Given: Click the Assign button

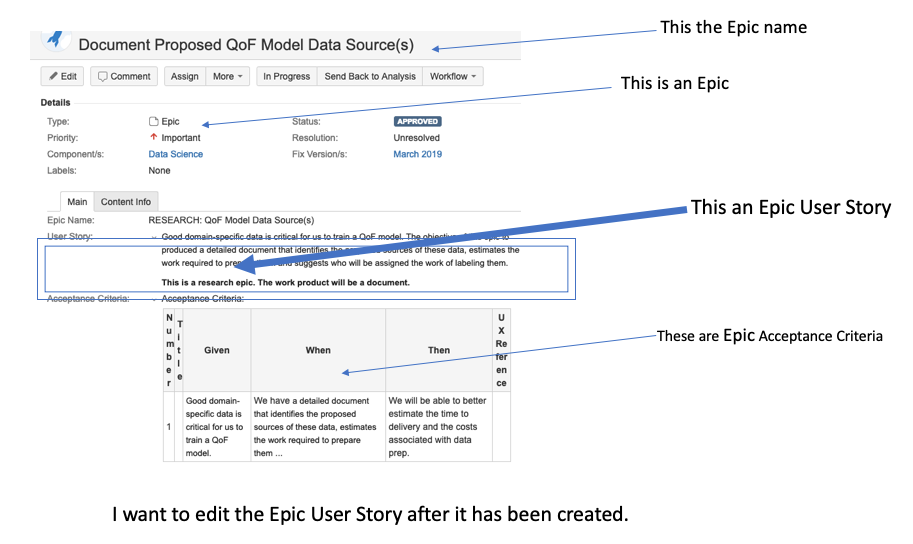Looking at the screenshot, I should [185, 76].
